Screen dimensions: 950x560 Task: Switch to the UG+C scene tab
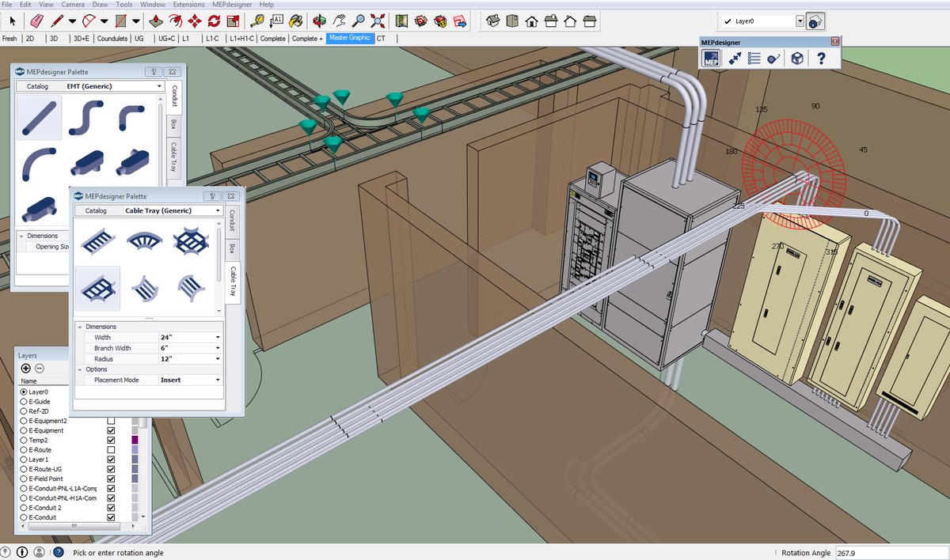click(x=166, y=38)
